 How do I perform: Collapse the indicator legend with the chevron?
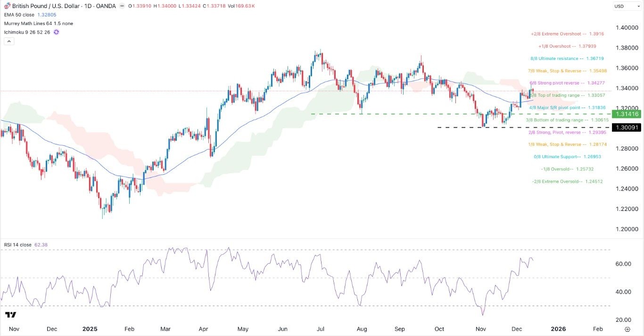(x=8, y=41)
